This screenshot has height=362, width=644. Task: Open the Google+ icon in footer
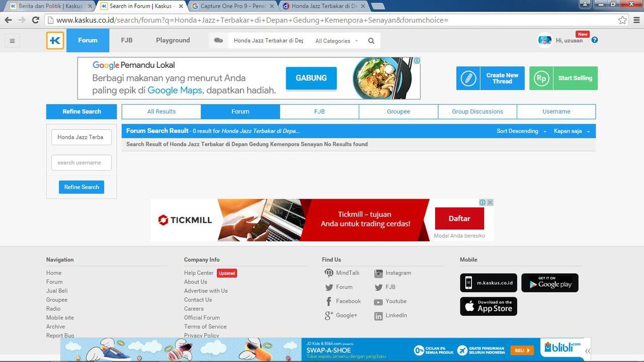[x=329, y=316]
